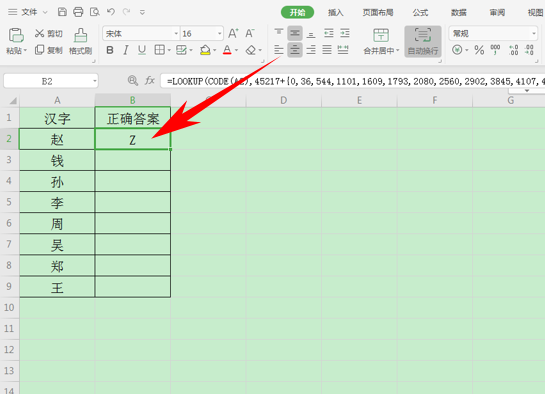Viewport: 545px width, 398px height.
Task: Open the 公式 ribbon tab
Action: pyautogui.click(x=420, y=13)
